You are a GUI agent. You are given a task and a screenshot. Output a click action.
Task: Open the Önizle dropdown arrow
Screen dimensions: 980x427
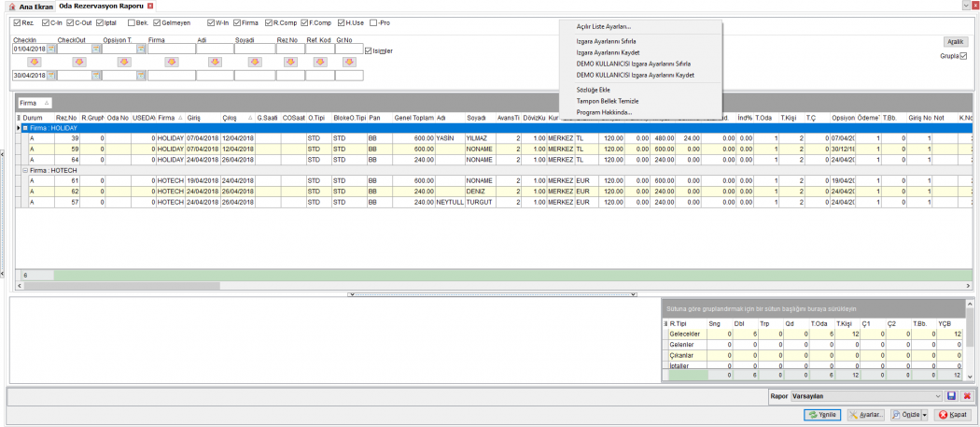pyautogui.click(x=924, y=415)
